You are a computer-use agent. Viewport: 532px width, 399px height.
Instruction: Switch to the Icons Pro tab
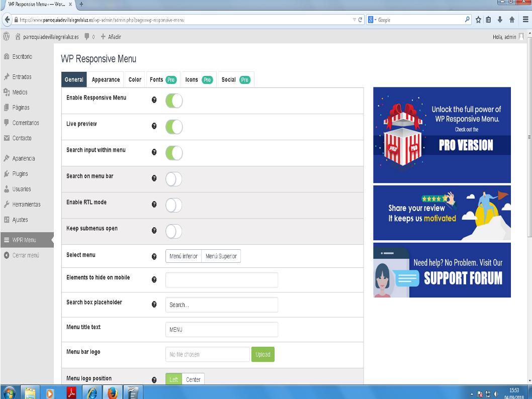(x=199, y=80)
